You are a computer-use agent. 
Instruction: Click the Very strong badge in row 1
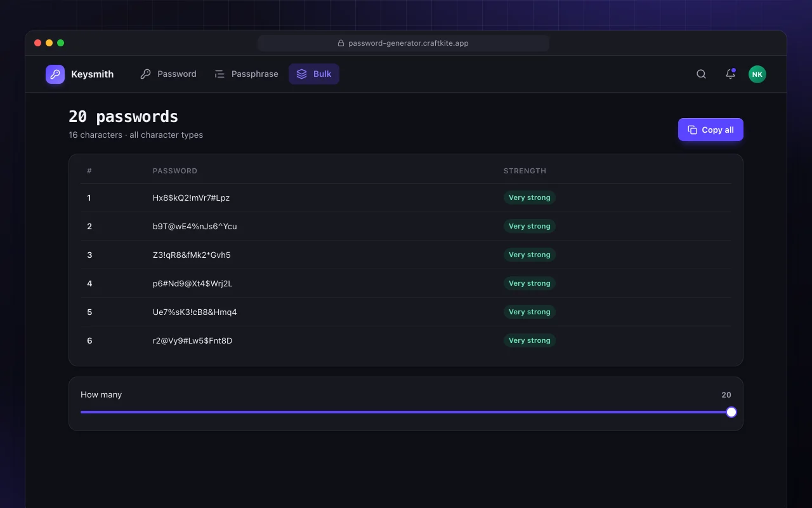tap(530, 197)
